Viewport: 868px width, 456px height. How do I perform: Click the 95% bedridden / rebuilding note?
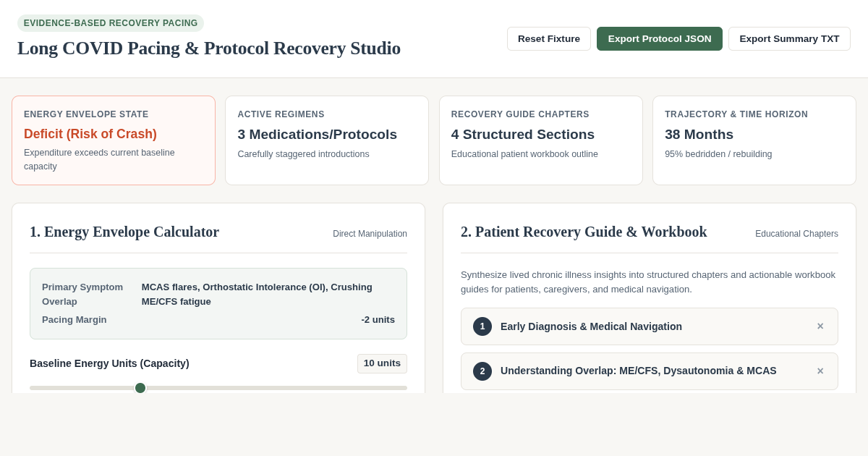click(x=718, y=154)
